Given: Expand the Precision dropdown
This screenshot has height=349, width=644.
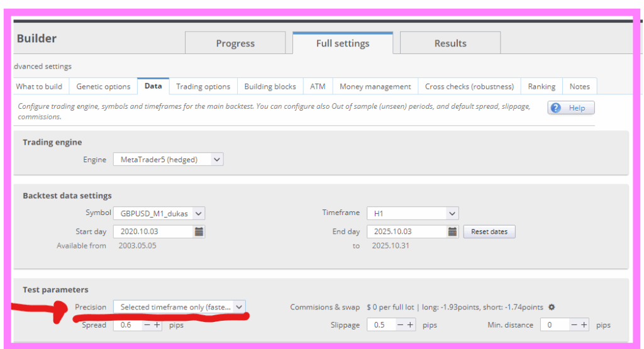Looking at the screenshot, I should click(179, 307).
